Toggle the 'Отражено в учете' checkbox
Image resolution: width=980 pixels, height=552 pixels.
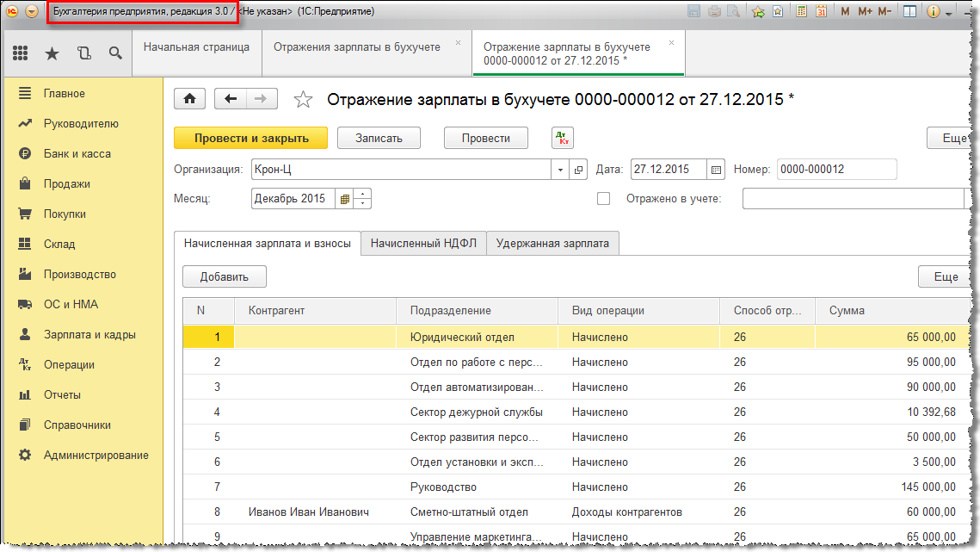pyautogui.click(x=603, y=199)
